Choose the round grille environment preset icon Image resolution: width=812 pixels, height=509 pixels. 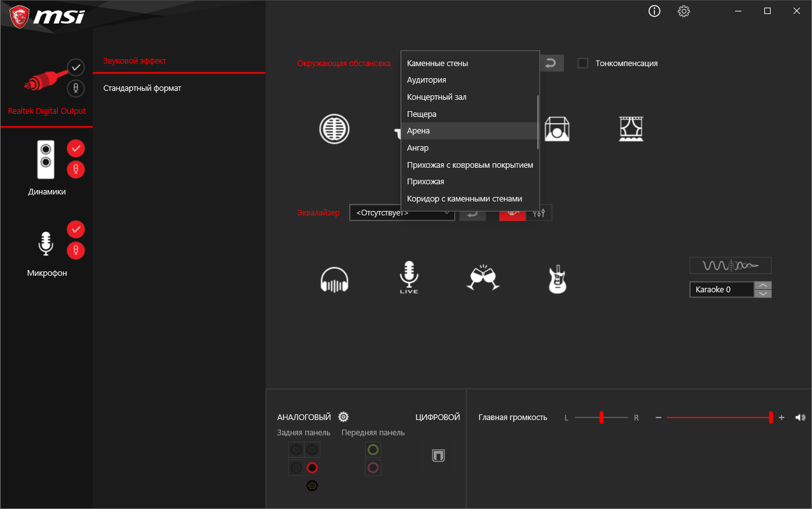click(x=334, y=129)
